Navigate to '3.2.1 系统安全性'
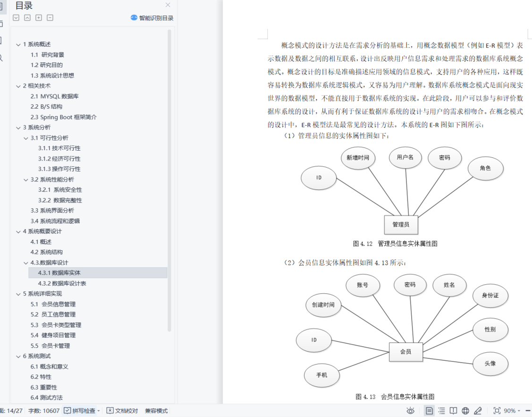The height and width of the screenshot is (417, 532). 60,190
